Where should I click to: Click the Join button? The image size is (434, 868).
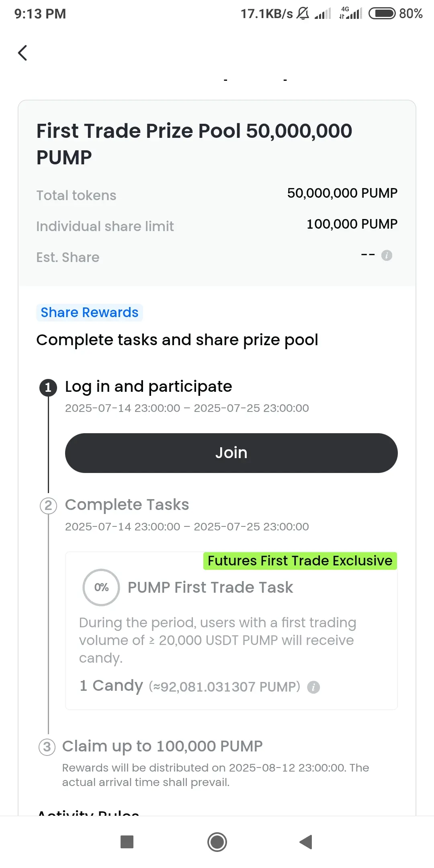[231, 453]
